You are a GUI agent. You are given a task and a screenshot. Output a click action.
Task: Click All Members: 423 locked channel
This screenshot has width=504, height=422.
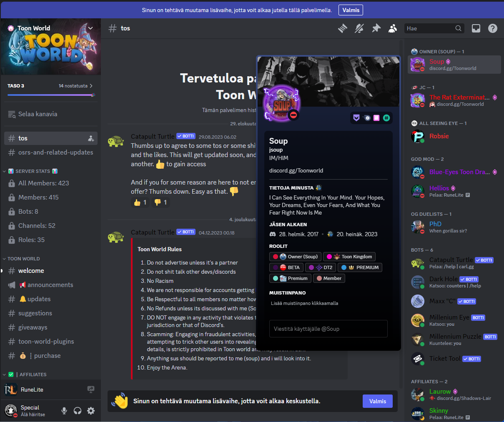pos(51,183)
